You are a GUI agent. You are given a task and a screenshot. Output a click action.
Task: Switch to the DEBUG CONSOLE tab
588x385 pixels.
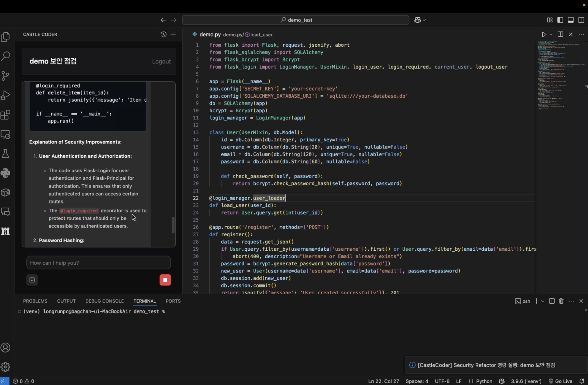pos(104,301)
